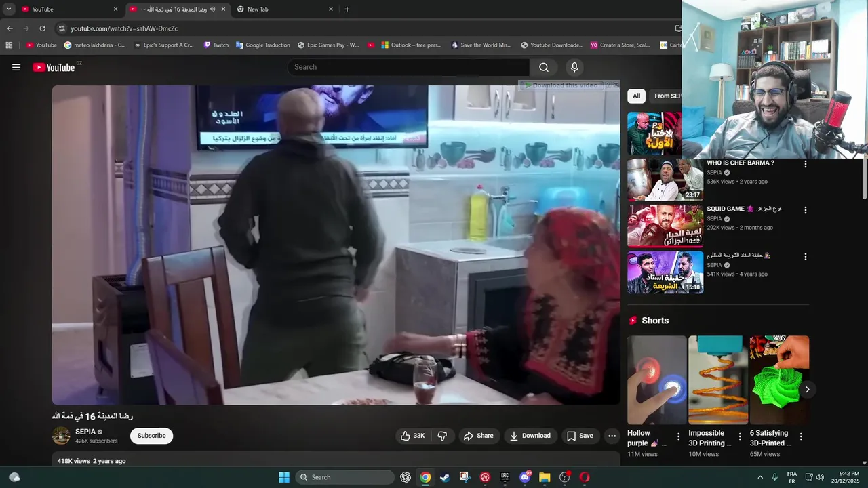The height and width of the screenshot is (488, 868).
Task: Click the address bar URL
Action: [x=124, y=28]
